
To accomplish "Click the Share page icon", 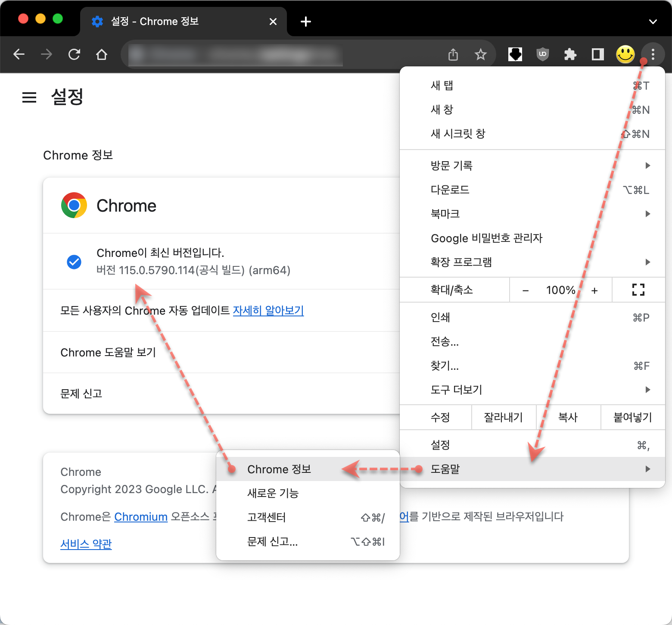I will 453,54.
